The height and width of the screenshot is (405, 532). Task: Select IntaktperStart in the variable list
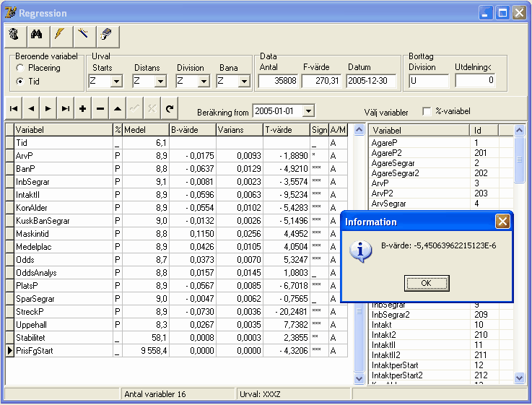pos(442,365)
